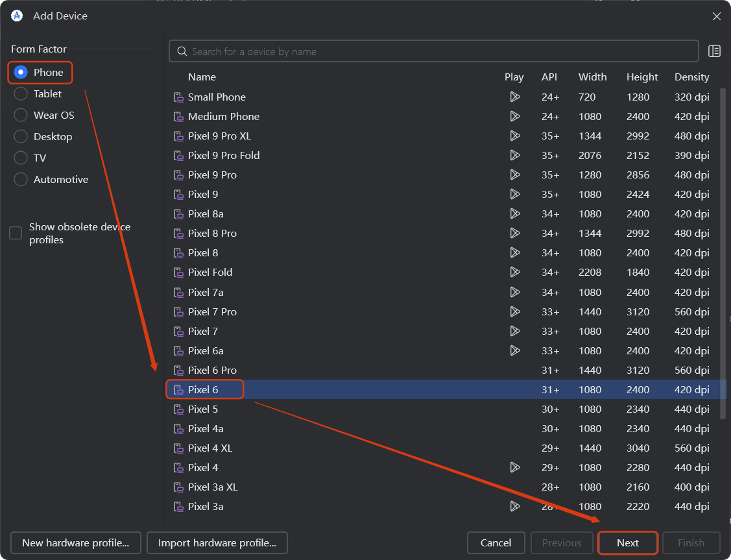Click the Play Store icon for Pixel 9
Screen dimensions: 731x560
(515, 195)
